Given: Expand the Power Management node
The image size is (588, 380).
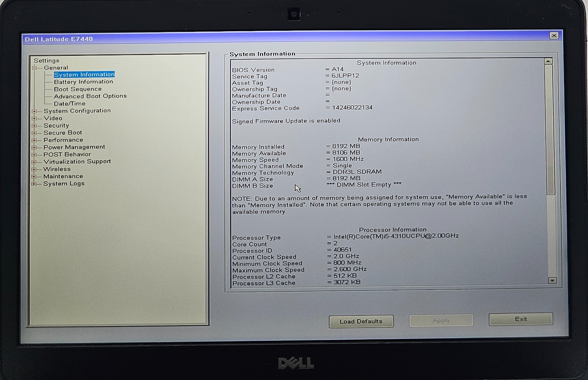Looking at the screenshot, I should pyautogui.click(x=34, y=148).
